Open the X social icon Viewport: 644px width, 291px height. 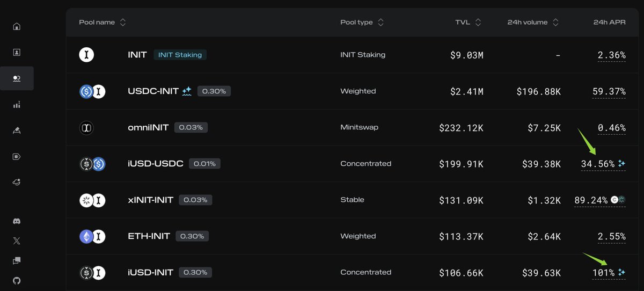(x=17, y=241)
